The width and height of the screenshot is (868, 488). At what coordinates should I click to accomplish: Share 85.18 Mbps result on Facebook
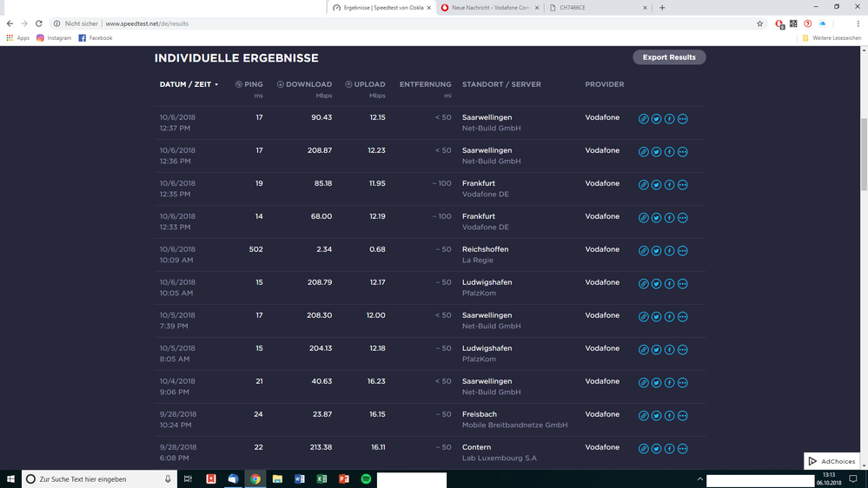click(669, 185)
